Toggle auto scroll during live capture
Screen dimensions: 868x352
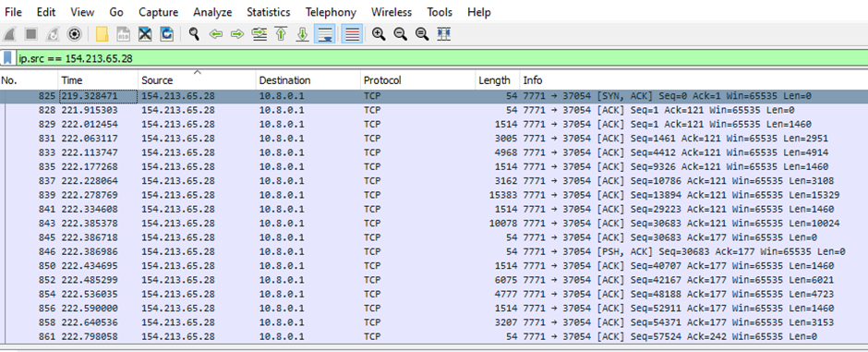pos(324,34)
